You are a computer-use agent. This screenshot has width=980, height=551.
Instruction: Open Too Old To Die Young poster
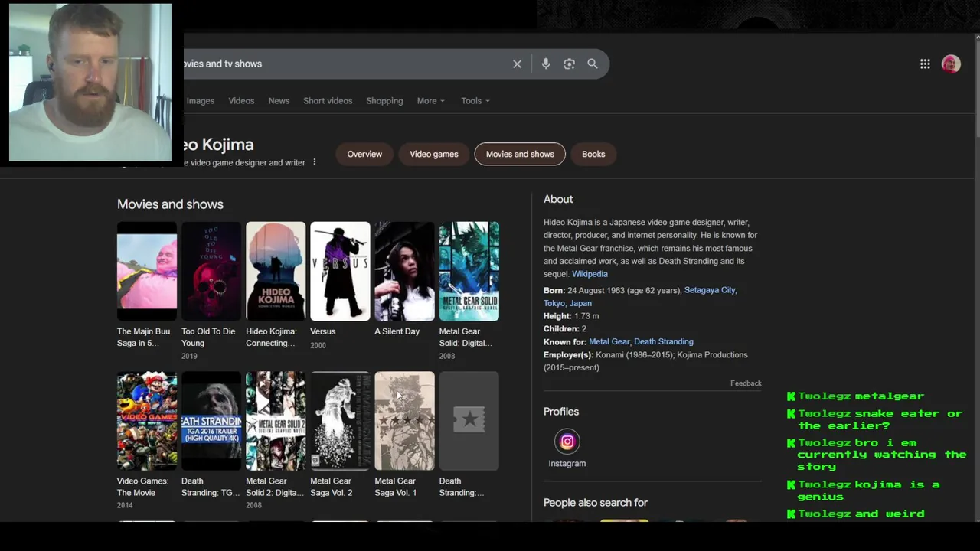click(211, 271)
